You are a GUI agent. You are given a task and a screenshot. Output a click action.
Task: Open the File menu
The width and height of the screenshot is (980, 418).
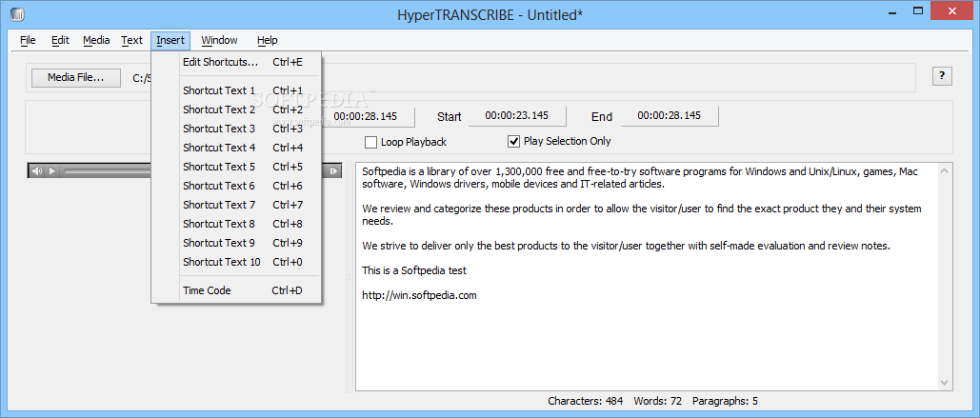click(x=29, y=40)
